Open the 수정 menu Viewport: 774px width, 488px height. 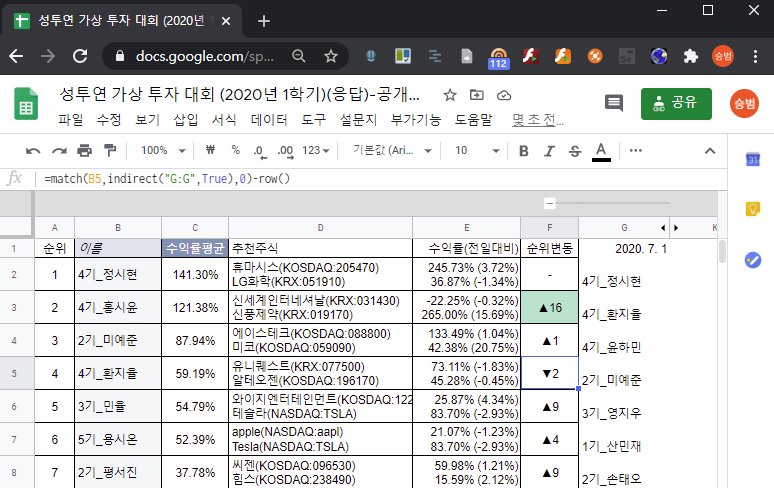coord(109,120)
